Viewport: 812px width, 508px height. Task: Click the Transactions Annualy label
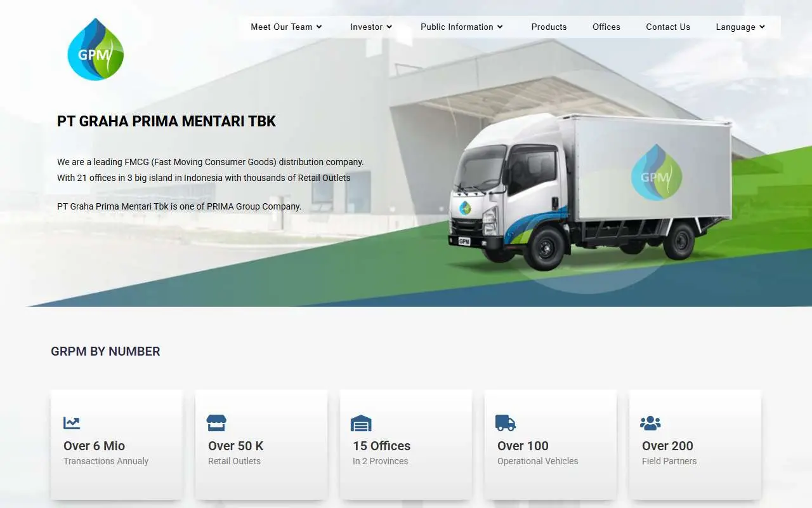[106, 461]
